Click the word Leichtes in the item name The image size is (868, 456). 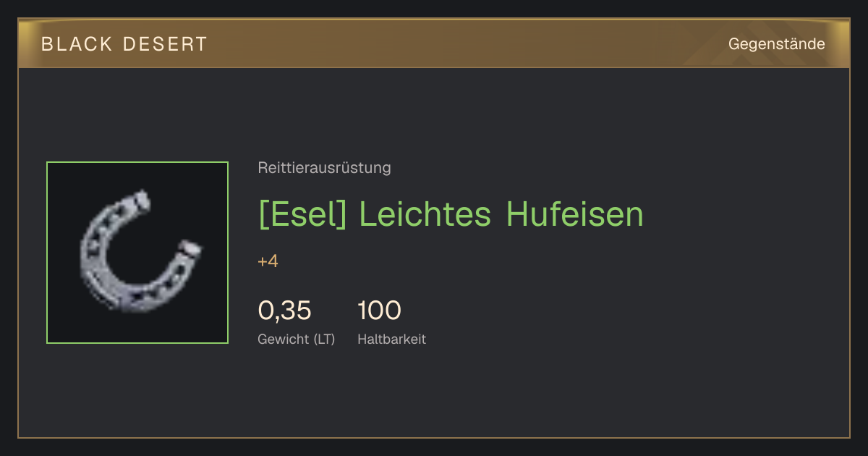tap(425, 214)
